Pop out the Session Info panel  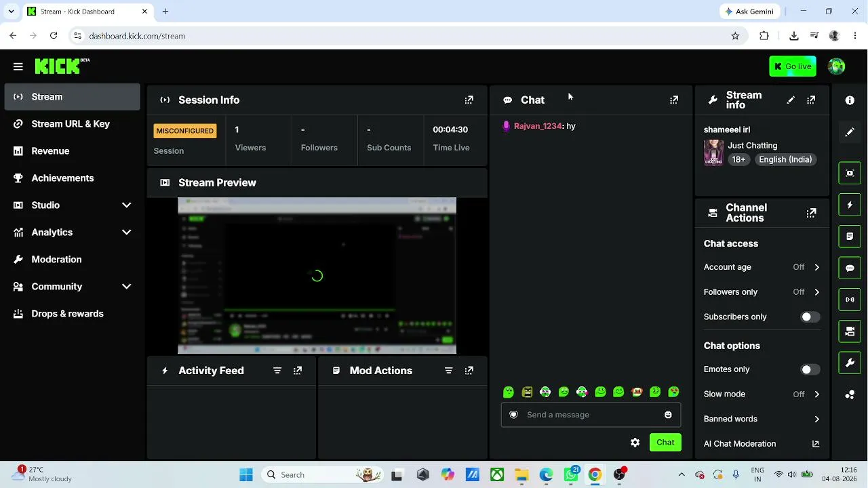469,100
